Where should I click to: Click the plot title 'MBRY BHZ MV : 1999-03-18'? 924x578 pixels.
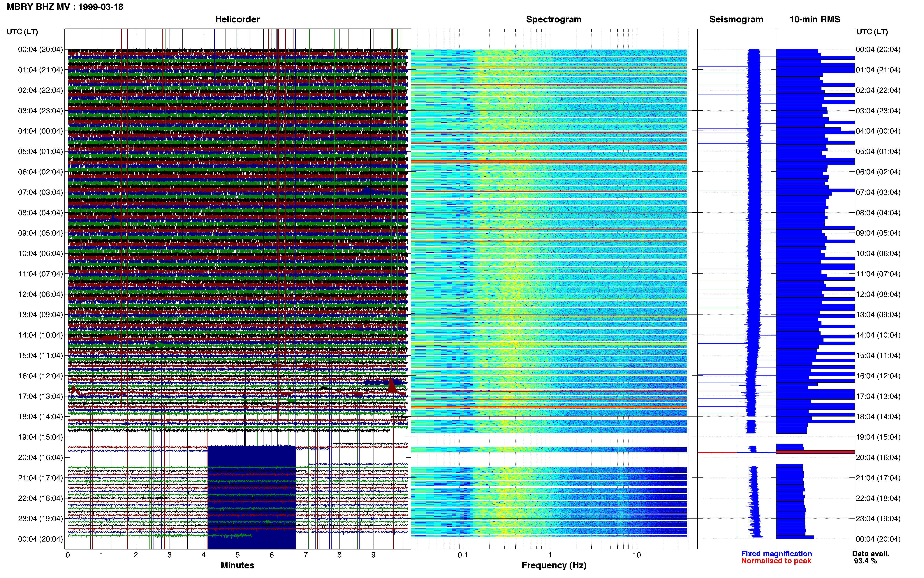65,7
